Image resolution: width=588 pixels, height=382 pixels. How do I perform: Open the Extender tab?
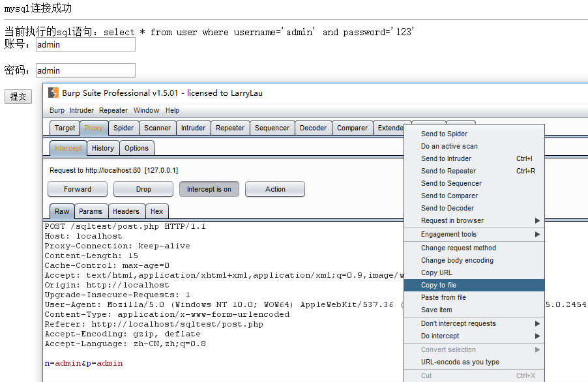coord(390,128)
